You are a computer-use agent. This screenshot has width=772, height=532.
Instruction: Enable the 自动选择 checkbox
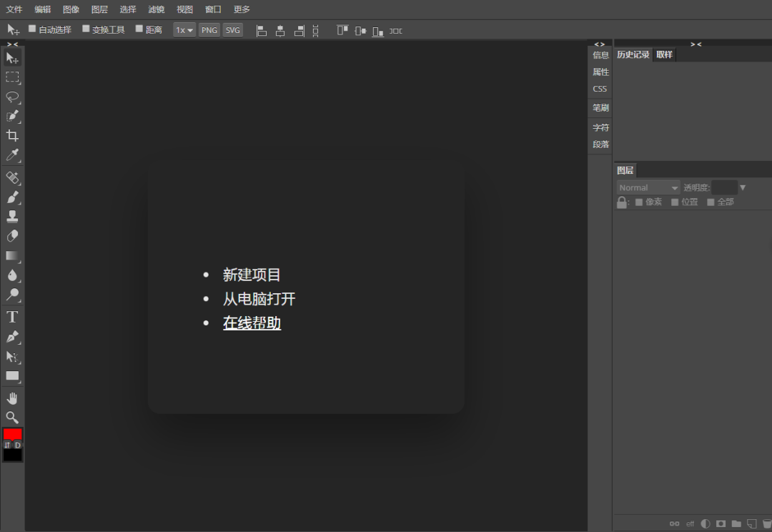tap(32, 29)
